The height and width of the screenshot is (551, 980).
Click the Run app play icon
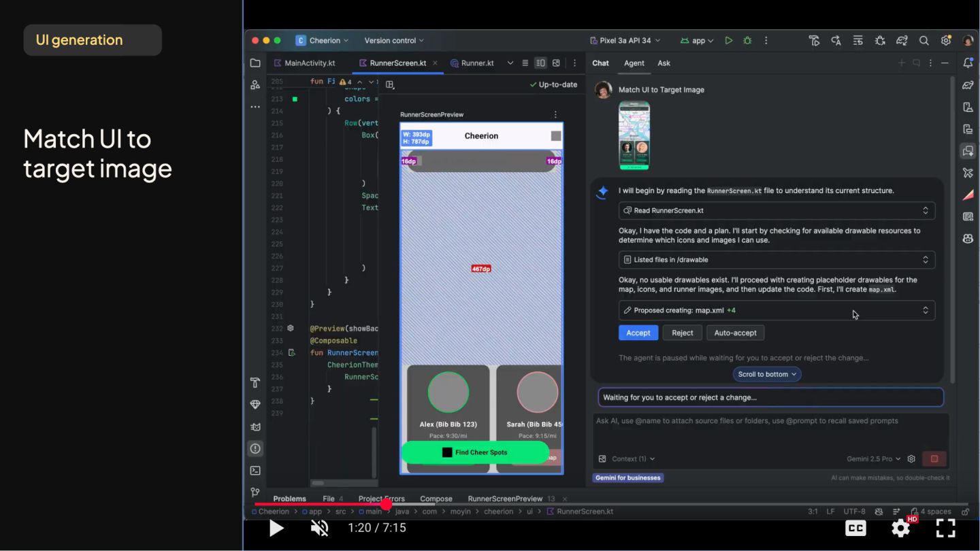728,41
